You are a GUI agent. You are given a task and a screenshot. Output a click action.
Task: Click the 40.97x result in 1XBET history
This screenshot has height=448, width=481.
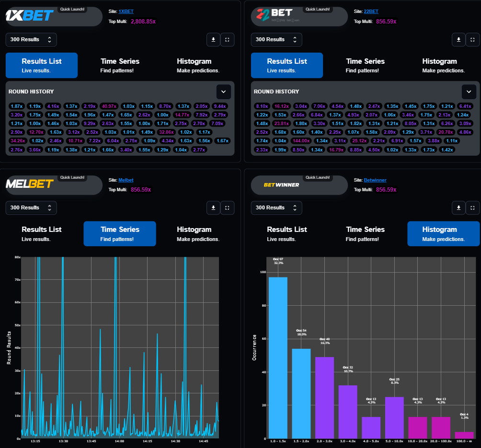click(x=109, y=106)
